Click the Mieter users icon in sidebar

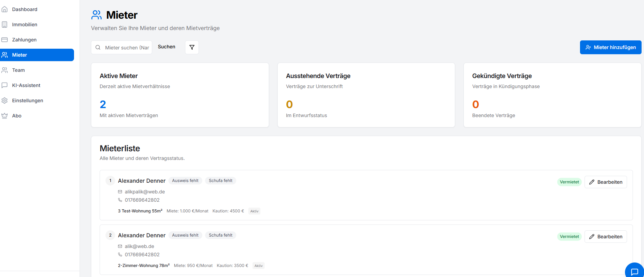point(4,55)
